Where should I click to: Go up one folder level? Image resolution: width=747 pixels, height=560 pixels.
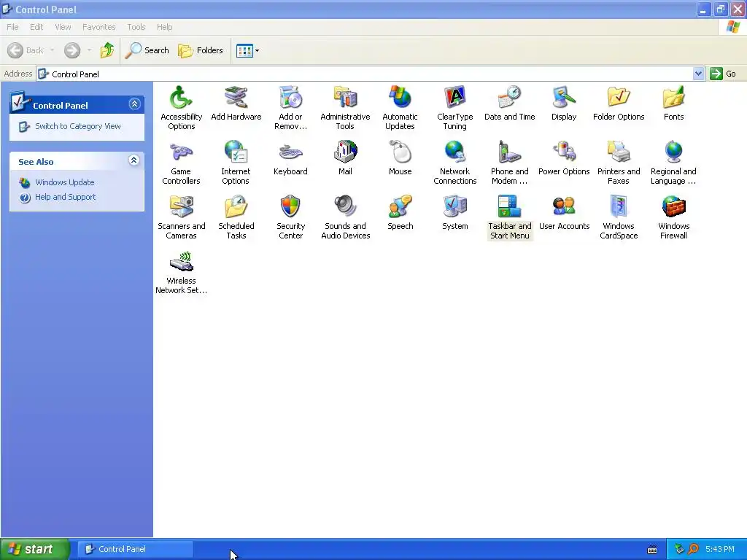coord(107,50)
